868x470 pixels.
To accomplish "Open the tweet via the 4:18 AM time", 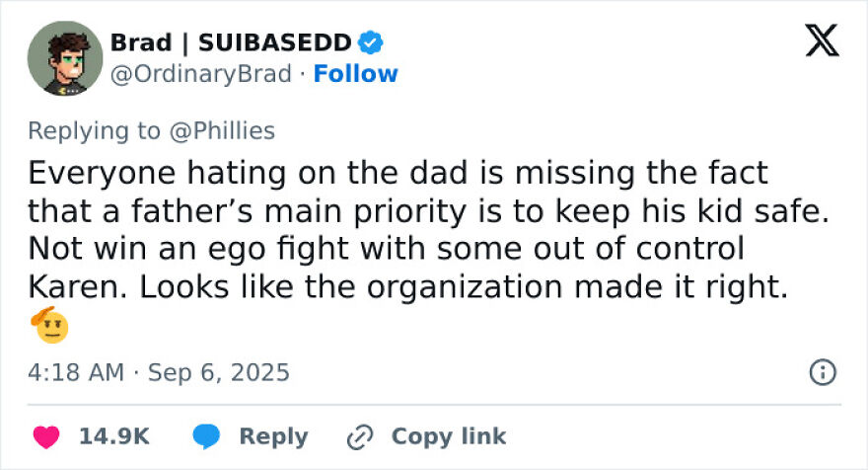I will [x=76, y=372].
